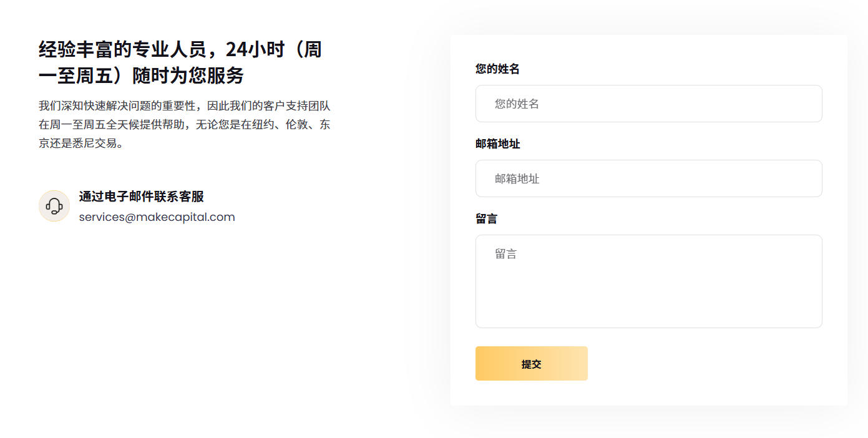
Task: Click 随时为您服务 in the heading's second line
Action: [x=188, y=76]
